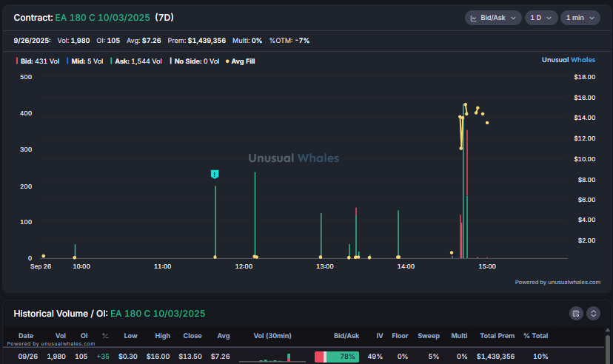
Task: Sort table by the Vol column header
Action: click(x=61, y=336)
